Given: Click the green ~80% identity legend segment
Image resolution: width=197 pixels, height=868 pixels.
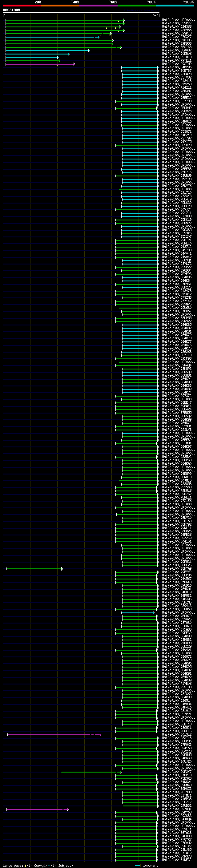Looking at the screenshot, I should point(137,6).
